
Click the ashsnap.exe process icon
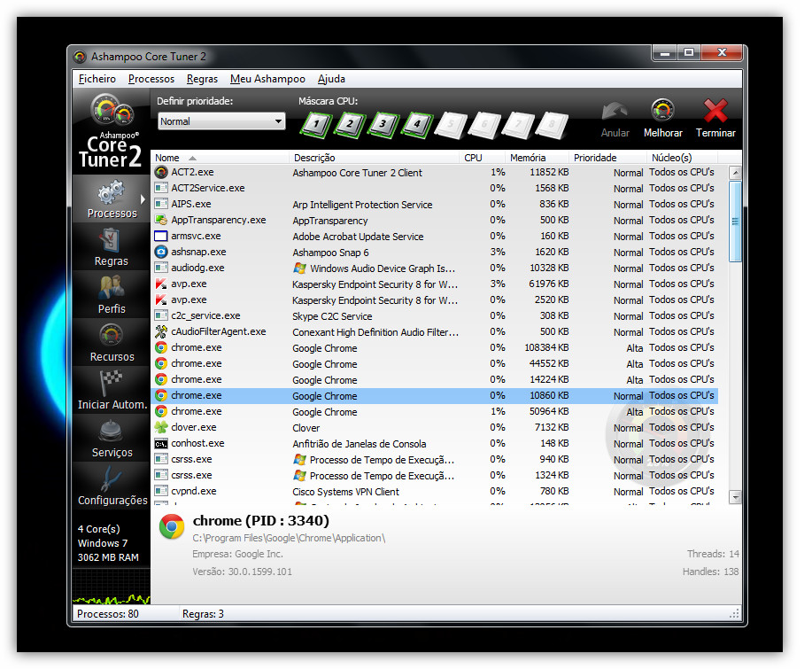pos(161,253)
